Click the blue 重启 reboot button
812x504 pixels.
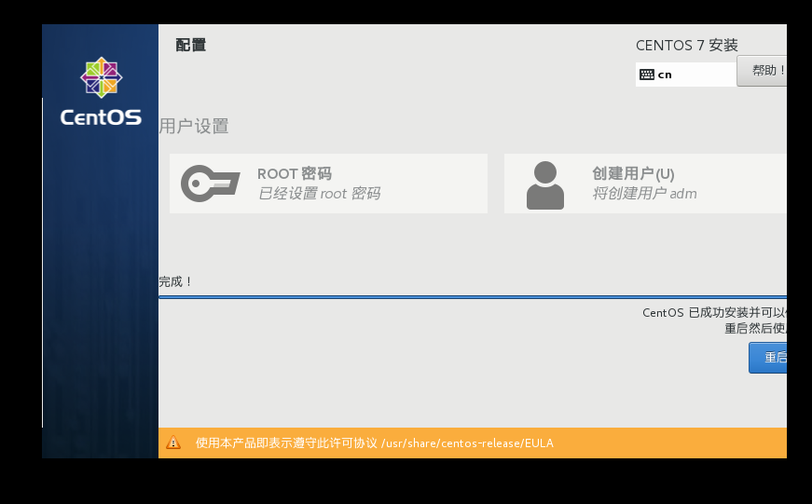coord(767,357)
